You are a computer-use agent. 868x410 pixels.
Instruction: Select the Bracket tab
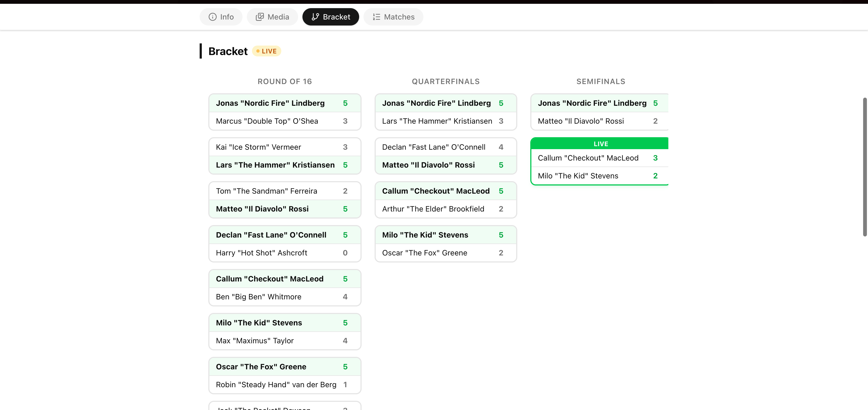click(331, 17)
